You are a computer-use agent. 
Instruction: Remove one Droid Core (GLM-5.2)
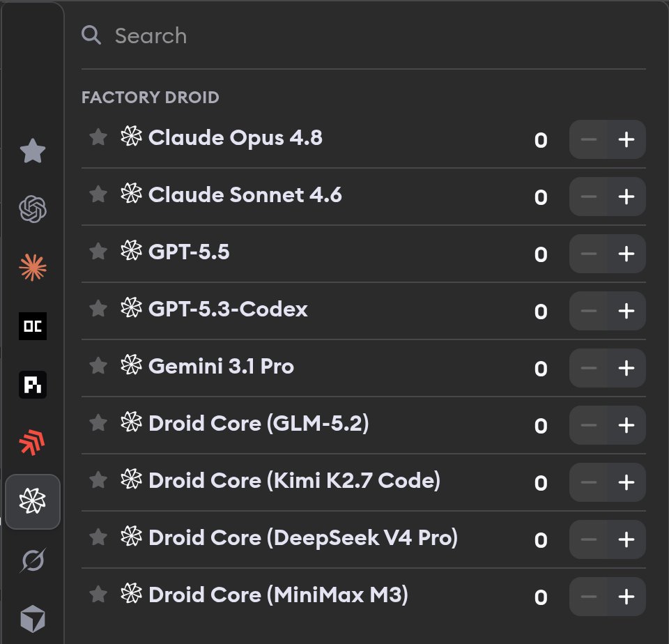tap(588, 425)
